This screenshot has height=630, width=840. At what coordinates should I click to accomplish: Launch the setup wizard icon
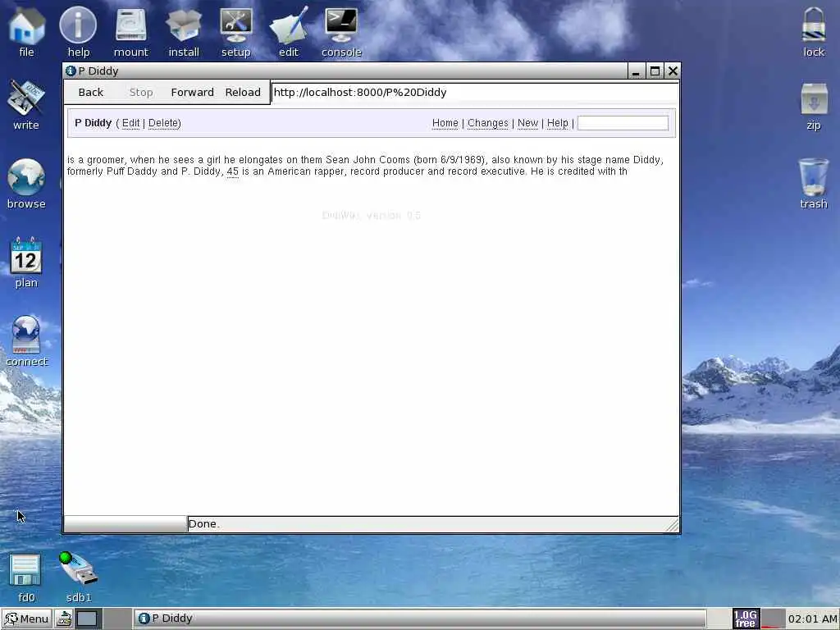235,31
